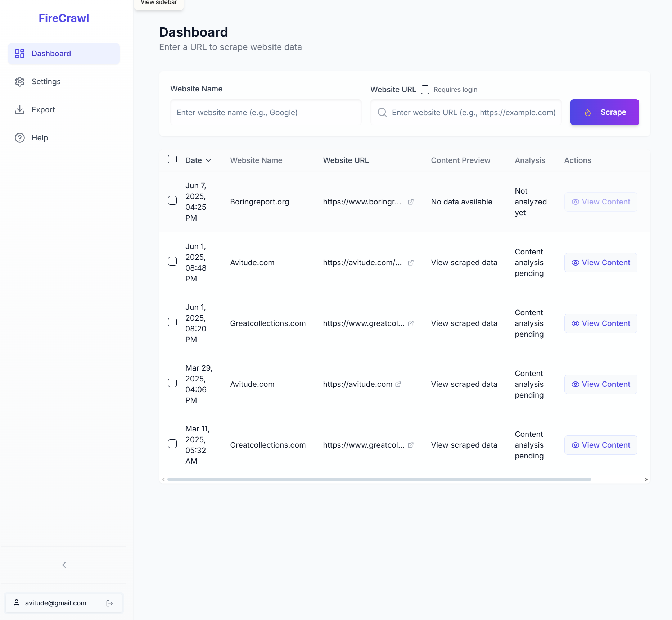Click the Help question mark icon

[x=20, y=138]
